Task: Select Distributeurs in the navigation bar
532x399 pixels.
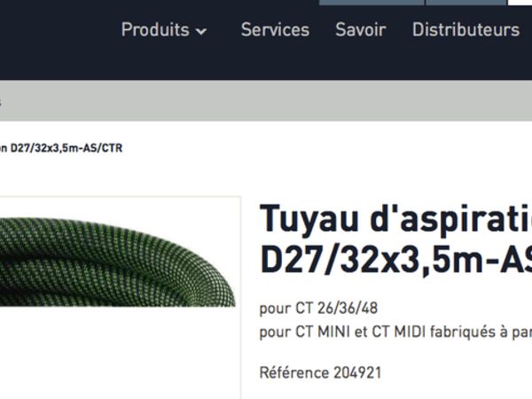Action: tap(465, 30)
